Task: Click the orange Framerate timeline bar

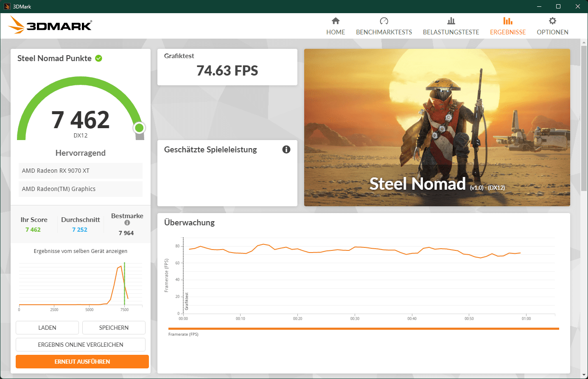Action: coord(364,328)
